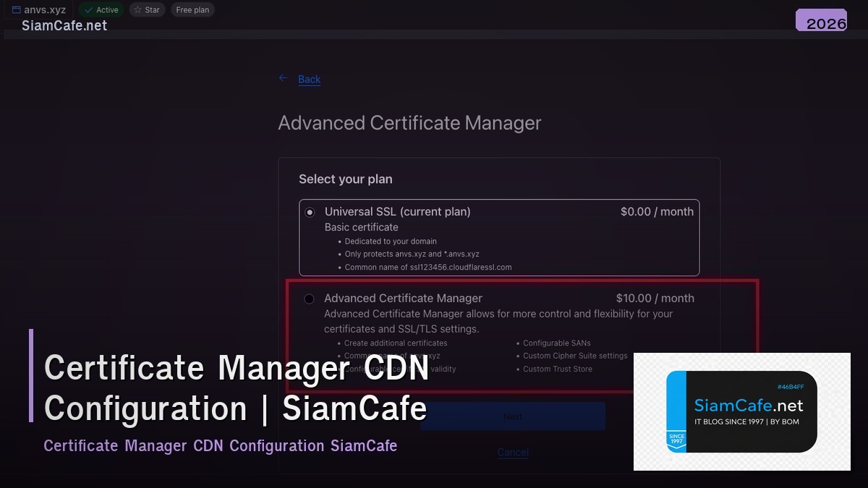Select the Universal SSL current plan radio button
This screenshot has height=488, width=868.
(x=310, y=212)
